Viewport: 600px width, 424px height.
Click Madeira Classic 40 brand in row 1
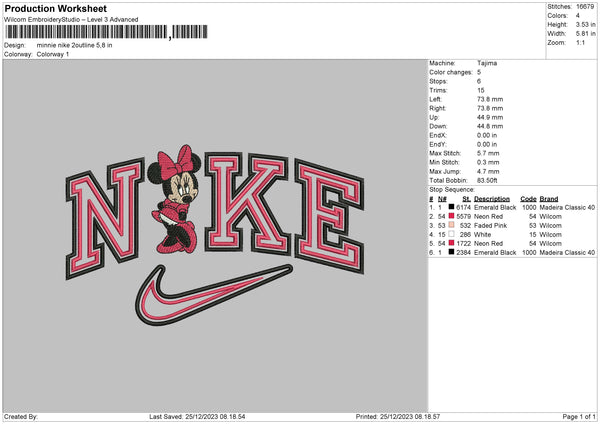coord(567,207)
